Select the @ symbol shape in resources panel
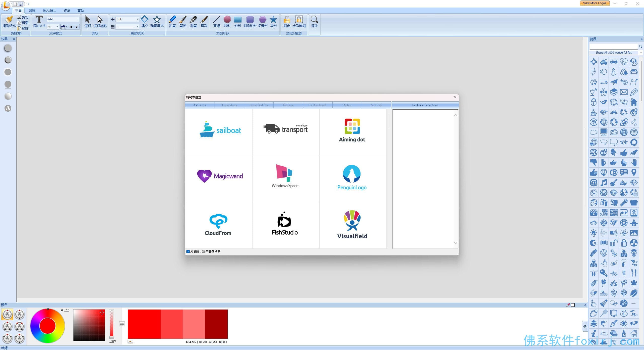The height and width of the screenshot is (350, 644). (593, 183)
